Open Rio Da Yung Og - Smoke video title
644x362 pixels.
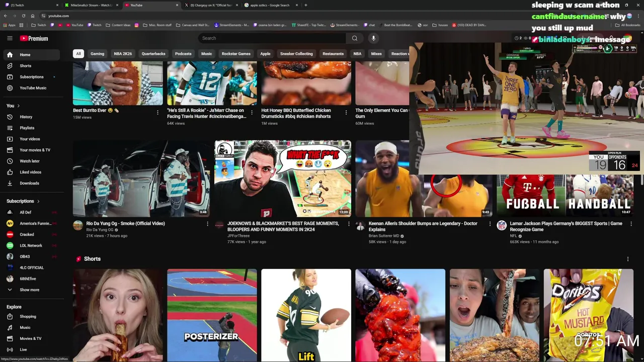(x=125, y=224)
